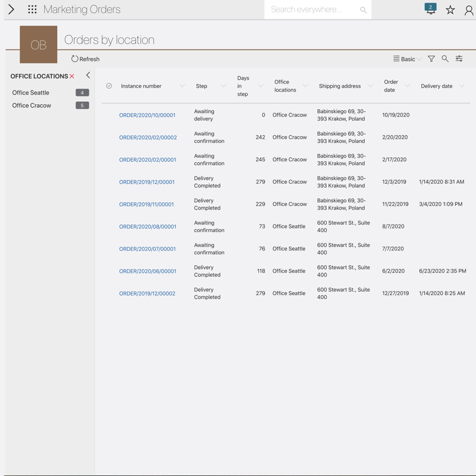Toggle the select-all rows checkbox
The width and height of the screenshot is (476, 476).
point(109,86)
